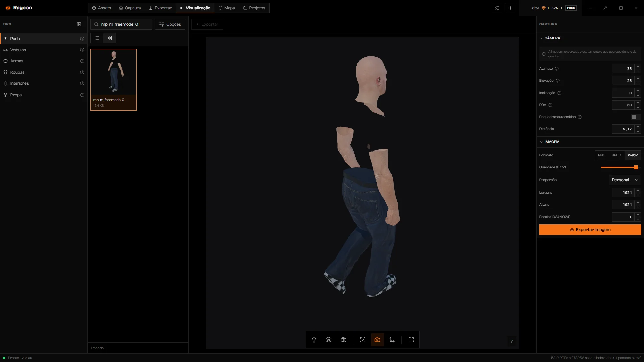Viewport: 644px width, 362px height.
Task: Open the viewport help question mark
Action: [512, 341]
